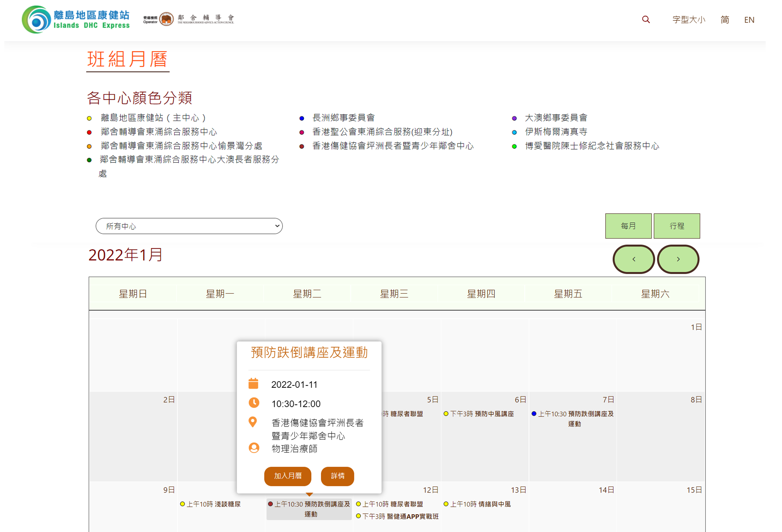The height and width of the screenshot is (532, 782).
Task: Open 上午10時 淺談糖尿 event
Action: click(210, 504)
